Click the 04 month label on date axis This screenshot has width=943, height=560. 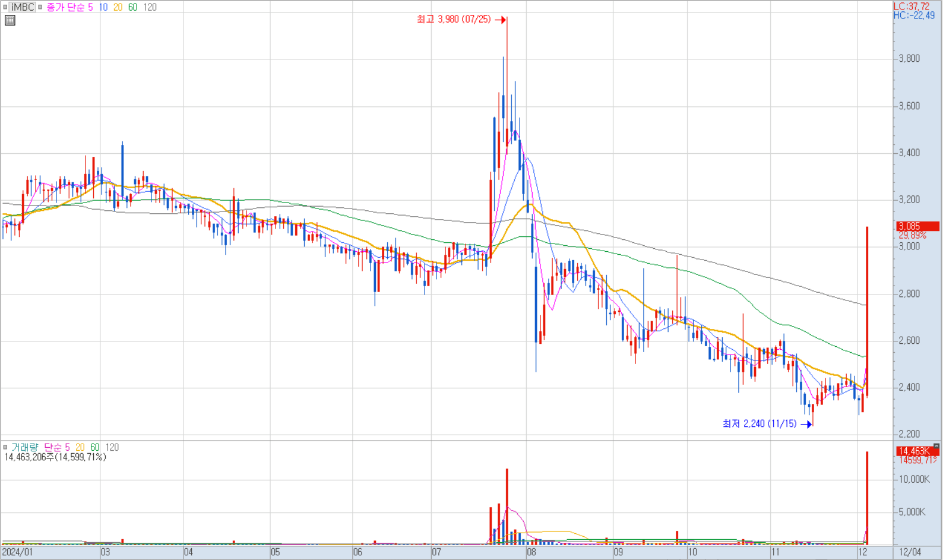tap(188, 552)
